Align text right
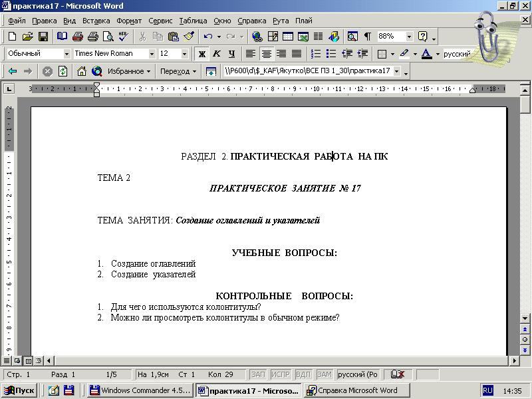Viewport: 532px width, 399px height. pos(281,54)
